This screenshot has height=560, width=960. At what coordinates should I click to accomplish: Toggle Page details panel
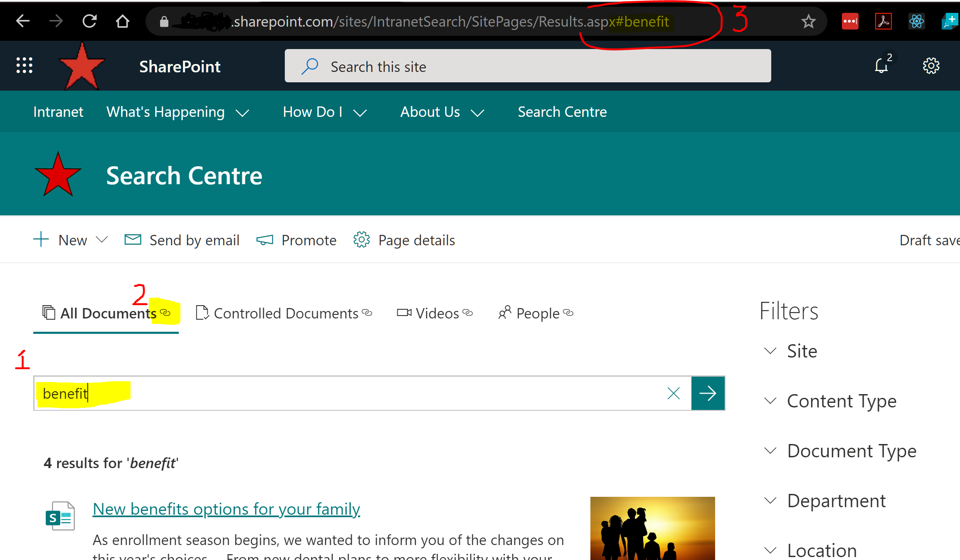[x=361, y=239]
